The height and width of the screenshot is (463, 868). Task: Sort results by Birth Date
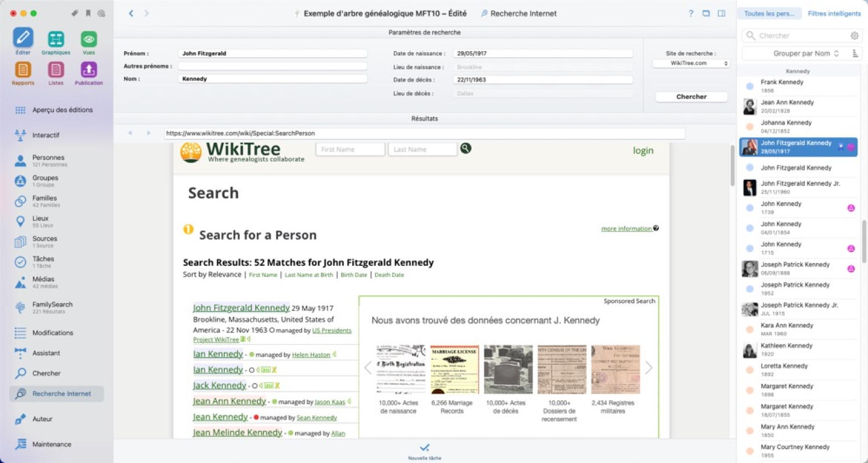click(x=354, y=275)
